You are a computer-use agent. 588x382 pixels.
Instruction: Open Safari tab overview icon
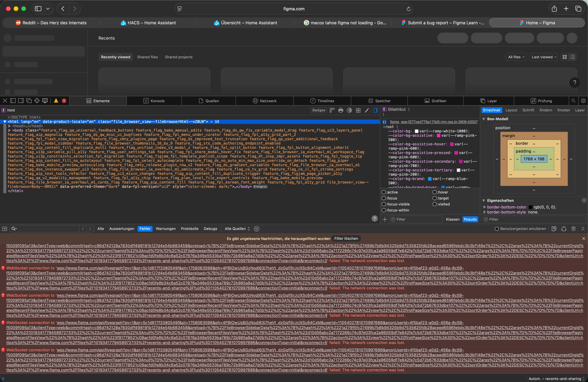tap(578, 9)
